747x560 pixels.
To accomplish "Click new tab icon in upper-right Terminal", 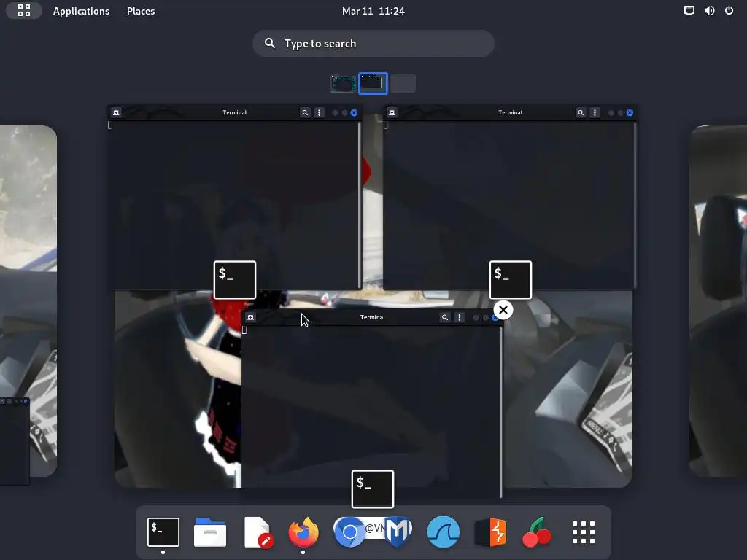I will click(x=392, y=113).
